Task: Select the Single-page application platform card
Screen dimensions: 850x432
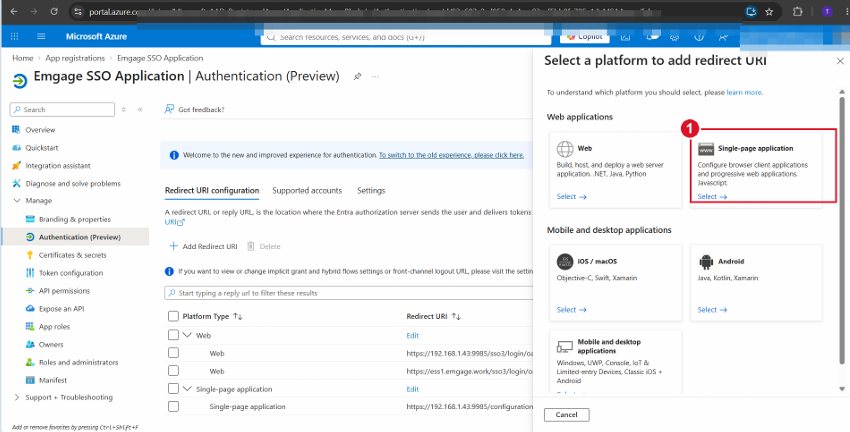Action: point(756,170)
